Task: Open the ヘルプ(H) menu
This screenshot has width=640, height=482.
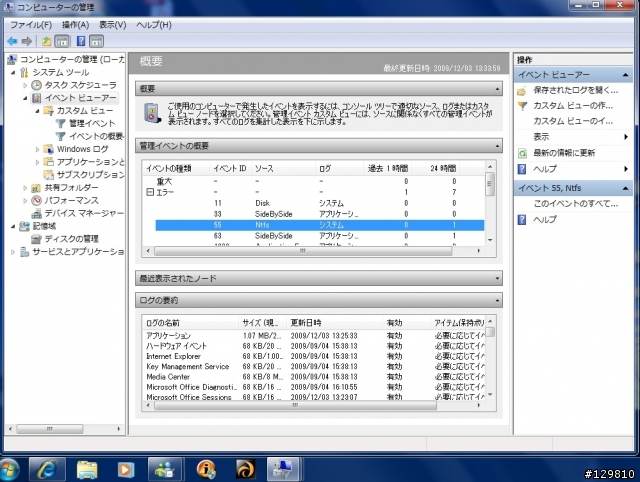Action: tap(154, 25)
